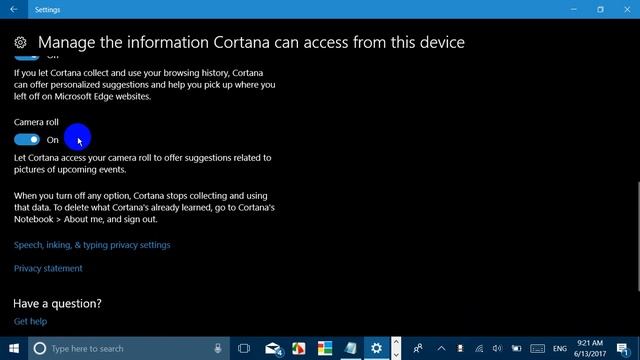This screenshot has width=640, height=360.
Task: Close the Settings window
Action: pyautogui.click(x=627, y=9)
